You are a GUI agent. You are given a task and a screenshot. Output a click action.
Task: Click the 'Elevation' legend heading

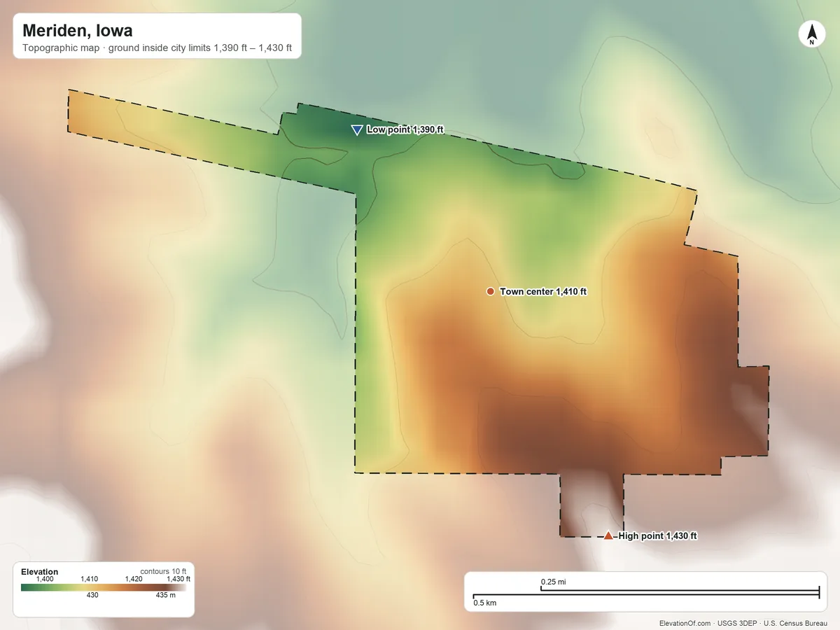[x=40, y=572]
